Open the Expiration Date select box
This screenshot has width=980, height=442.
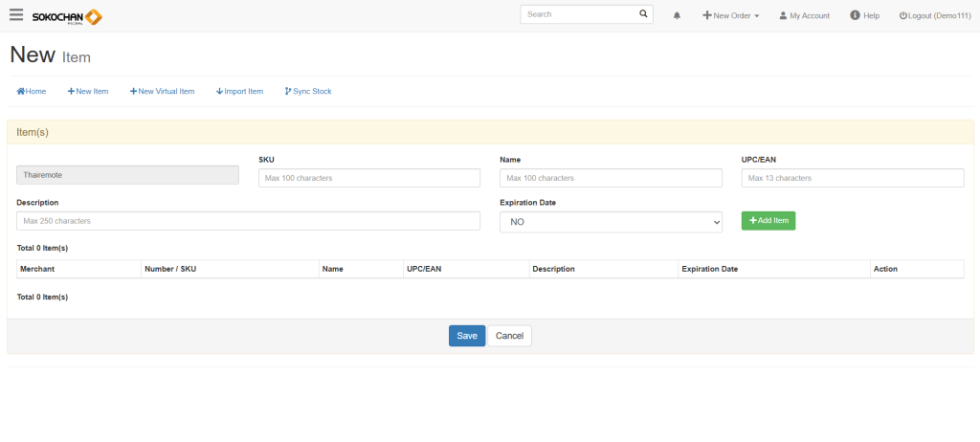tap(611, 221)
